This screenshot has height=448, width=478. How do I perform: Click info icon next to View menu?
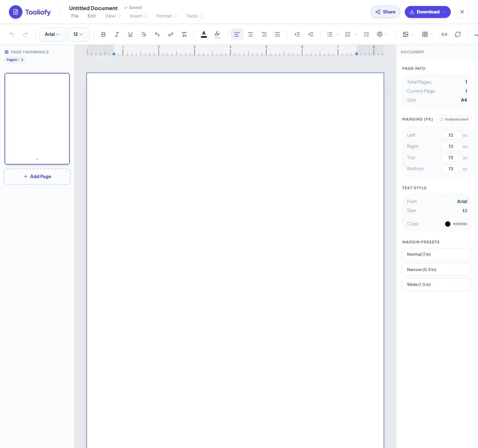[119, 16]
